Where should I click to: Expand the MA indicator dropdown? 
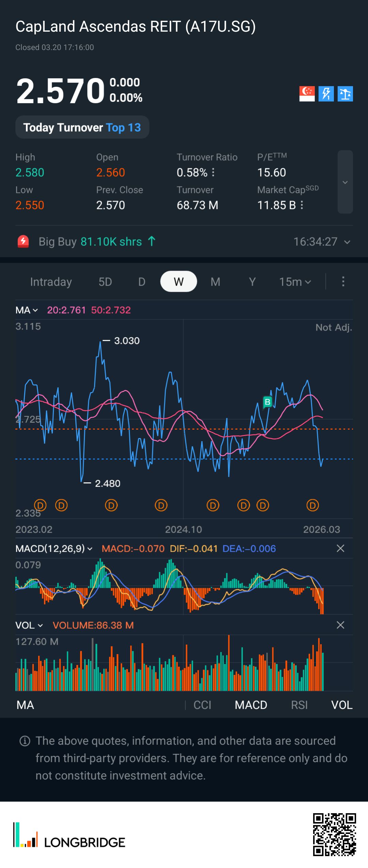pos(27,310)
